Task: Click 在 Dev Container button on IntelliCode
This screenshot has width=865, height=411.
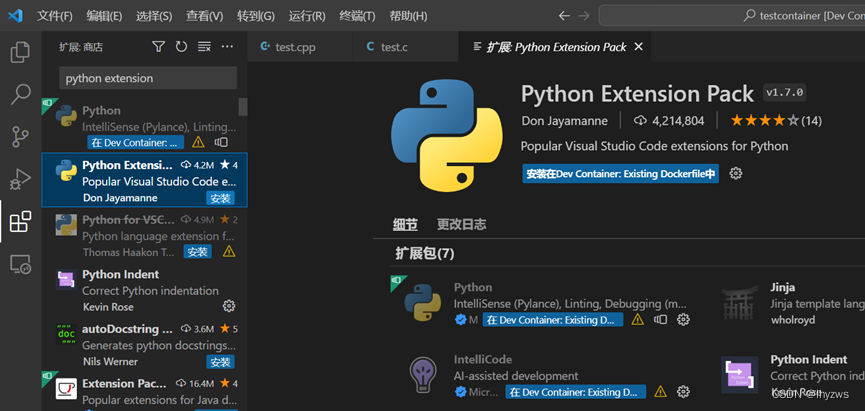Action: click(575, 392)
